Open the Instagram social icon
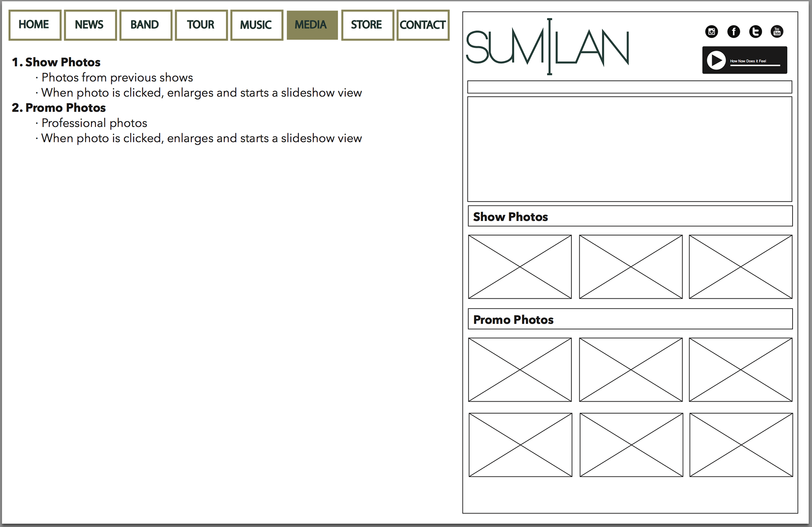 711,31
